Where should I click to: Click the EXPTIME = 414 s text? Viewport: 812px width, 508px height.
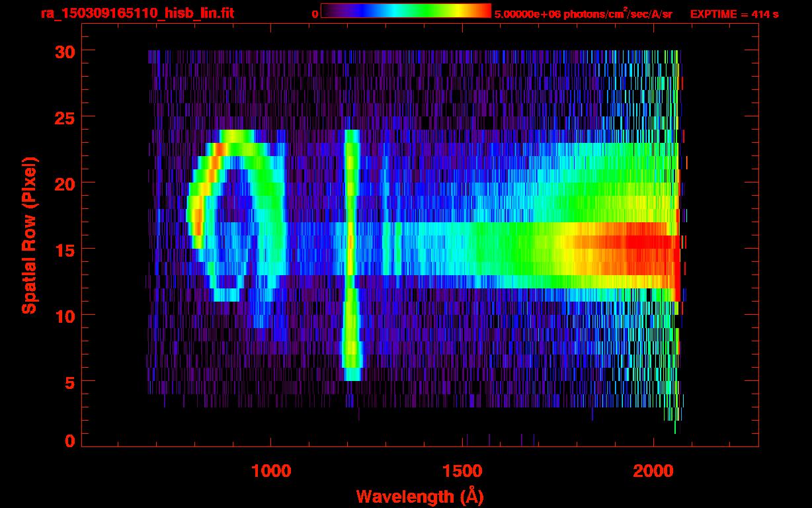coord(734,14)
